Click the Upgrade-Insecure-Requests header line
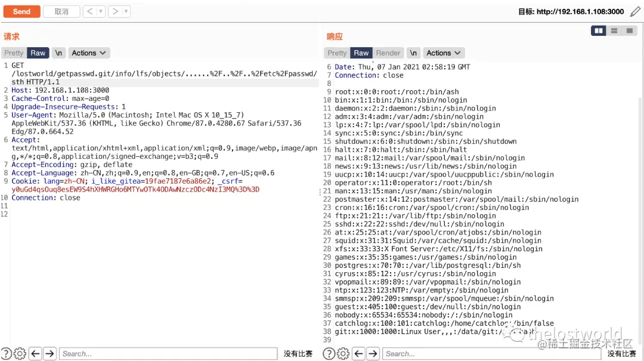 (x=69, y=106)
